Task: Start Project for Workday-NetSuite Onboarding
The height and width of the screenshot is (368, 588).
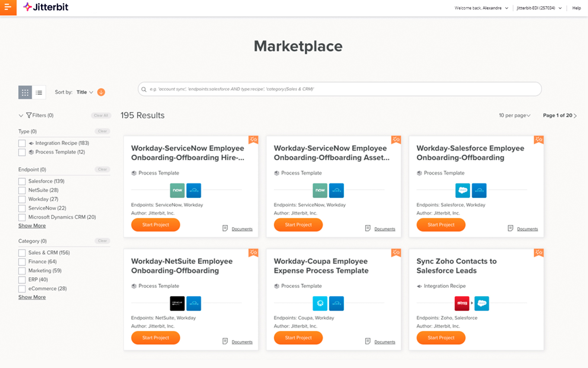Action: 156,338
